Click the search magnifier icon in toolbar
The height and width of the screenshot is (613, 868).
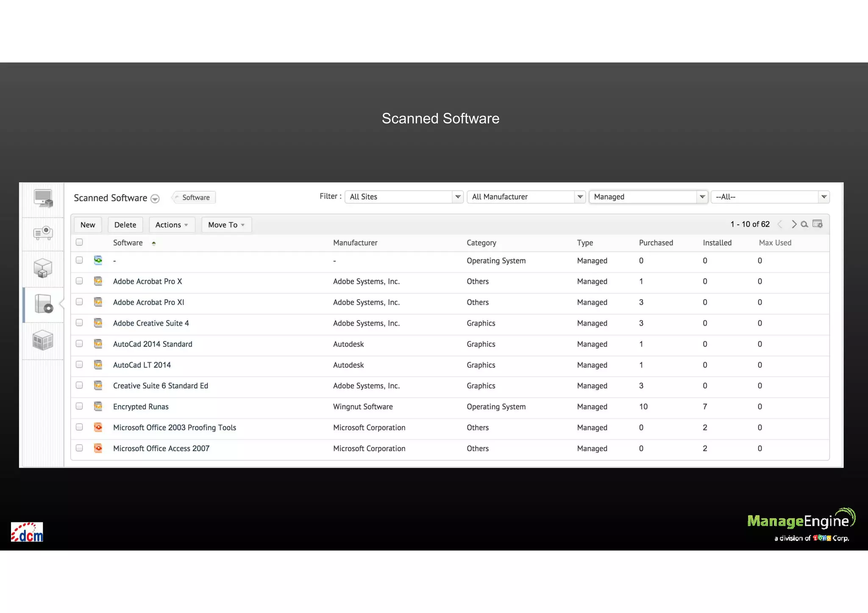point(804,224)
